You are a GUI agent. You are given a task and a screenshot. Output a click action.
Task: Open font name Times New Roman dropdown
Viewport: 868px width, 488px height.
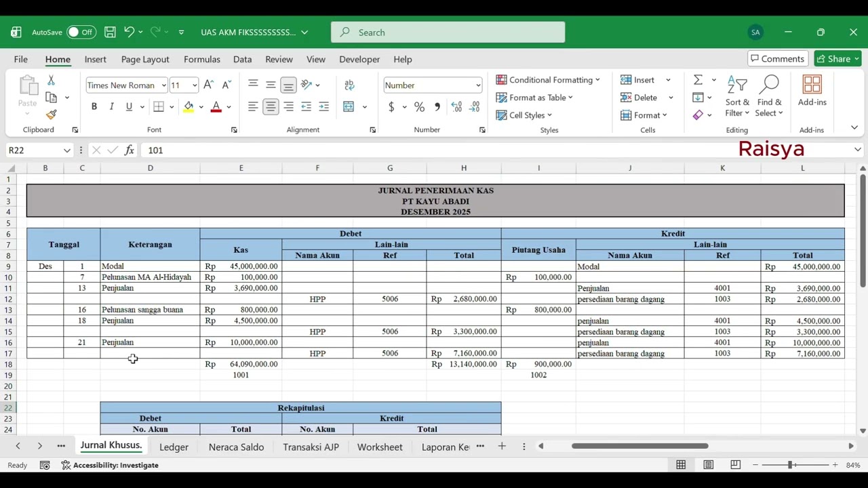(163, 85)
